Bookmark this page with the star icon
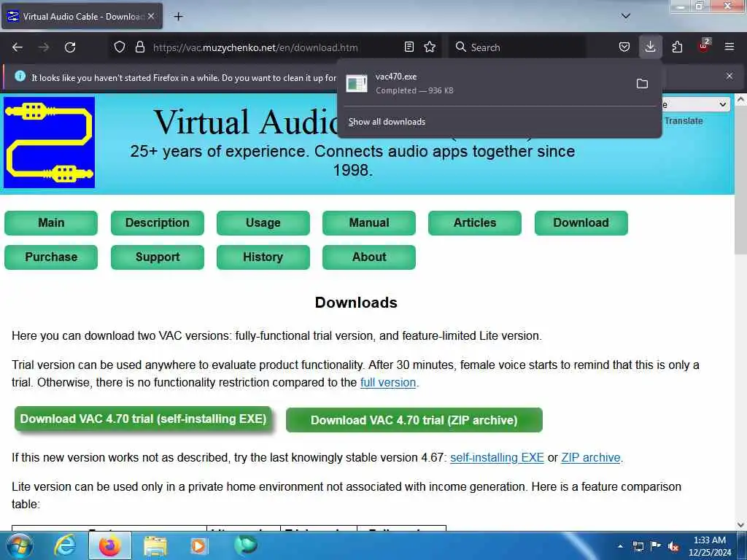 point(430,47)
